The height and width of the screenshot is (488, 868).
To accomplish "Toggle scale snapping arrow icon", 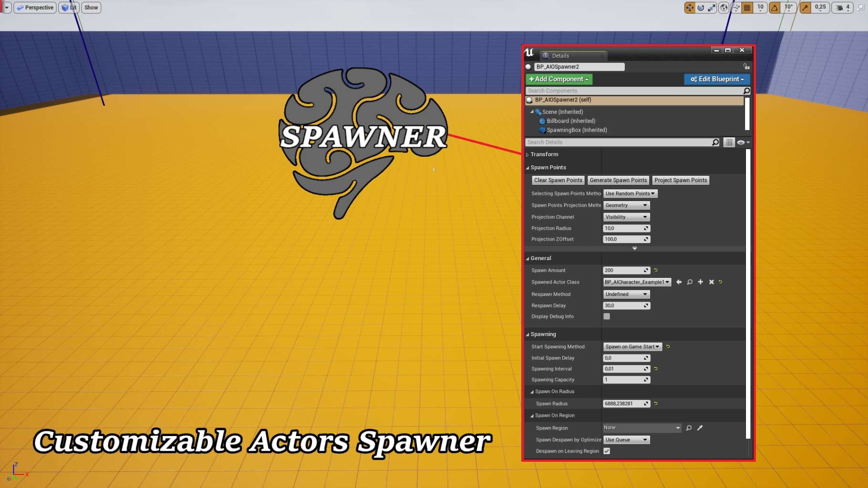I will [805, 8].
